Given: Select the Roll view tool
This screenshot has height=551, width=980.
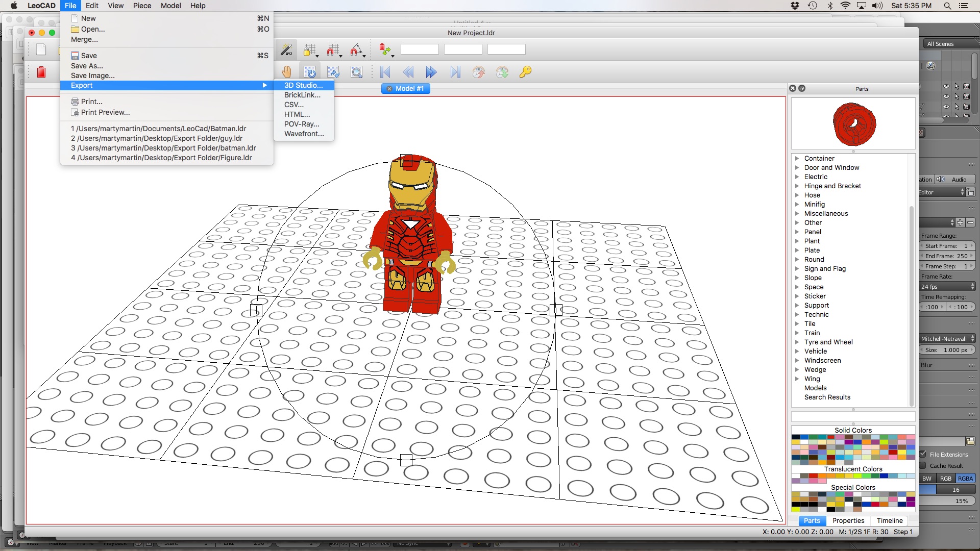Looking at the screenshot, I should 333,72.
